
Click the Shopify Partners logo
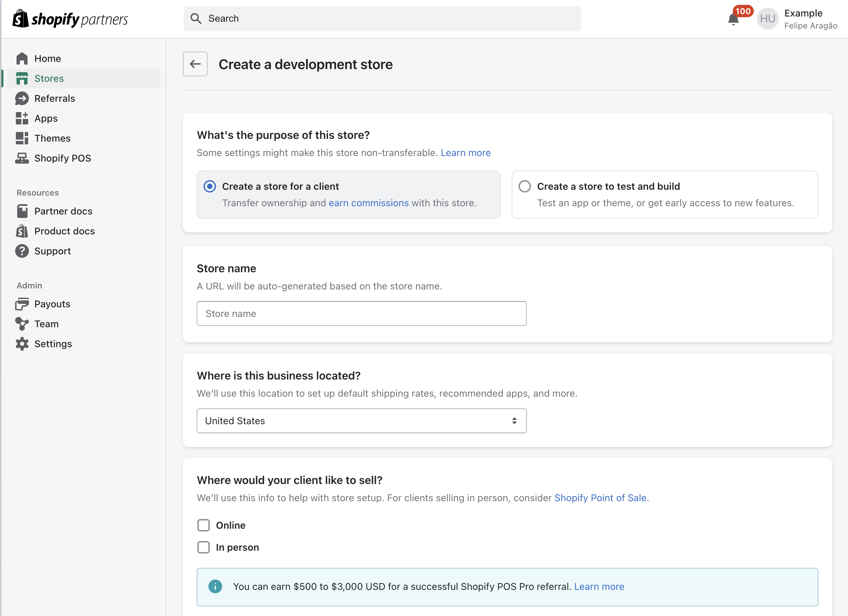coord(70,19)
